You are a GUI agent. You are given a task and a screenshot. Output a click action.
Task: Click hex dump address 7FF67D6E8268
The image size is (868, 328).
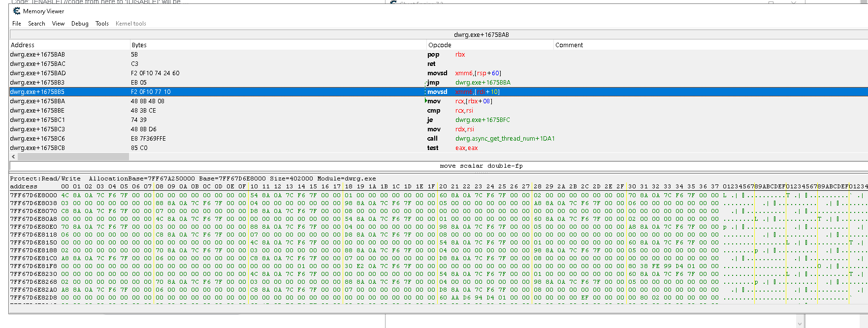33,282
